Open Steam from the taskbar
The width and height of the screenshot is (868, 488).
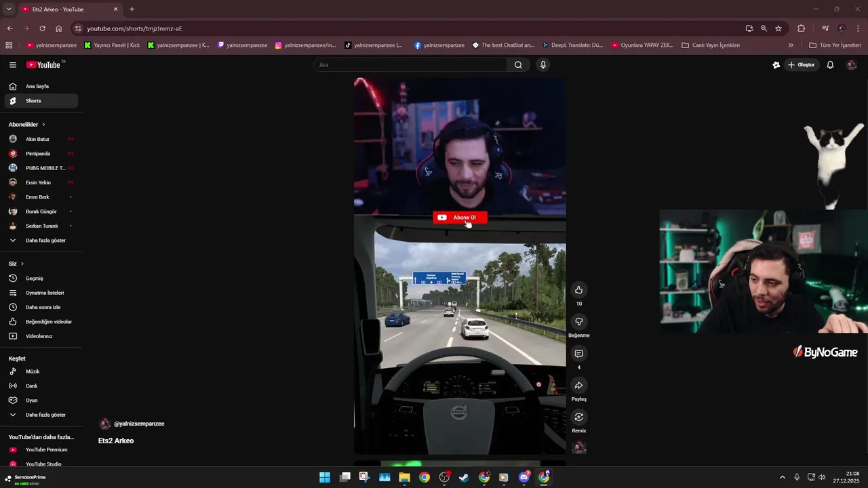tap(464, 477)
